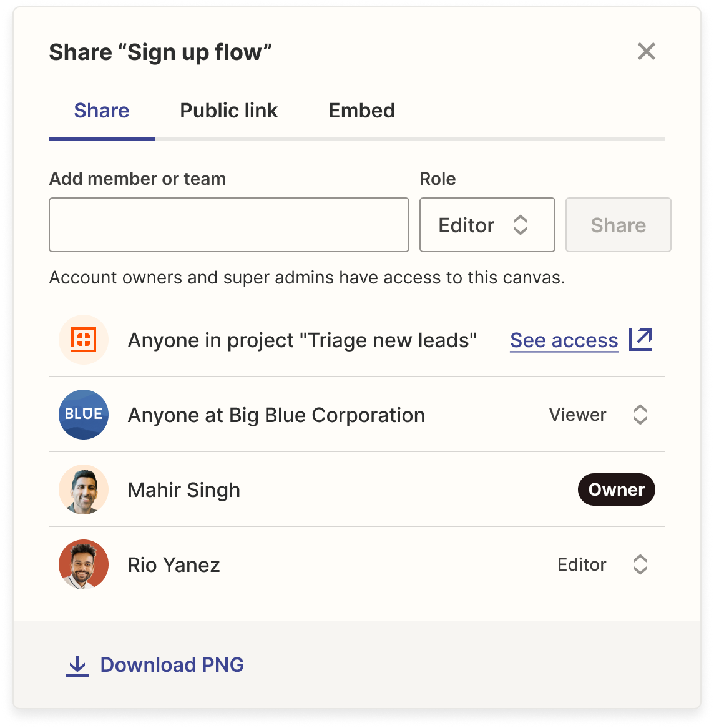The image size is (714, 728).
Task: Click the external link arrow beside See access
Action: click(640, 340)
